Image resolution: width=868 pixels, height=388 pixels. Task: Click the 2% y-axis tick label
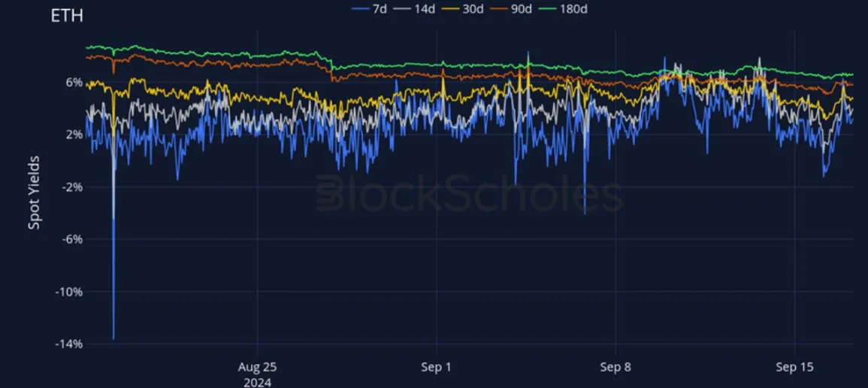click(74, 135)
